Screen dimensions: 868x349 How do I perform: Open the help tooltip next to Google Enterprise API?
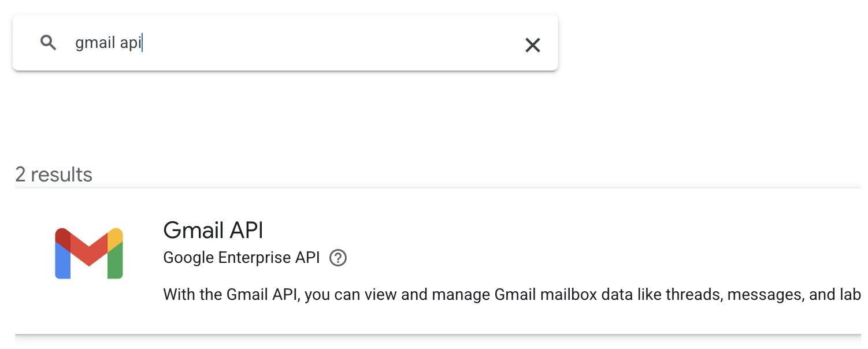[x=338, y=258]
